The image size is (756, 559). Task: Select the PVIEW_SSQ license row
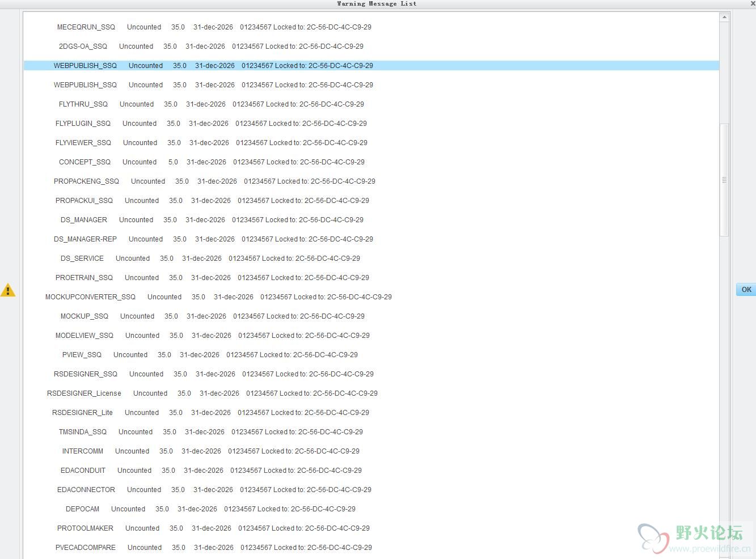371,355
